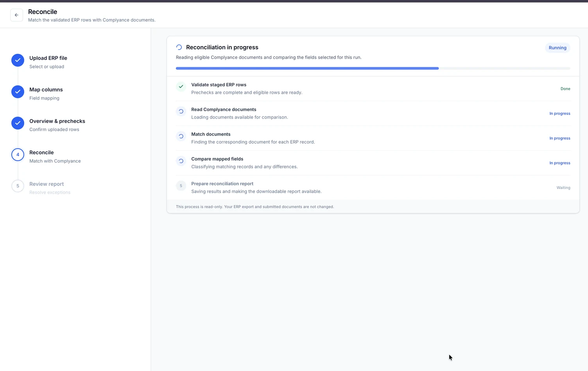Viewport: 588px width, 371px height.
Task: Click the checkmark circle for Overview & prechecks
Action: coord(18,123)
